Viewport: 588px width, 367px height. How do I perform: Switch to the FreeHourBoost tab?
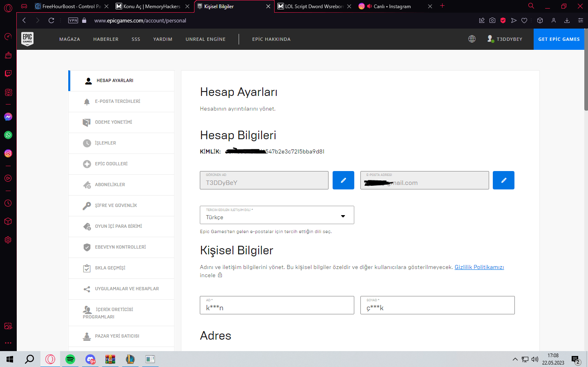[72, 6]
